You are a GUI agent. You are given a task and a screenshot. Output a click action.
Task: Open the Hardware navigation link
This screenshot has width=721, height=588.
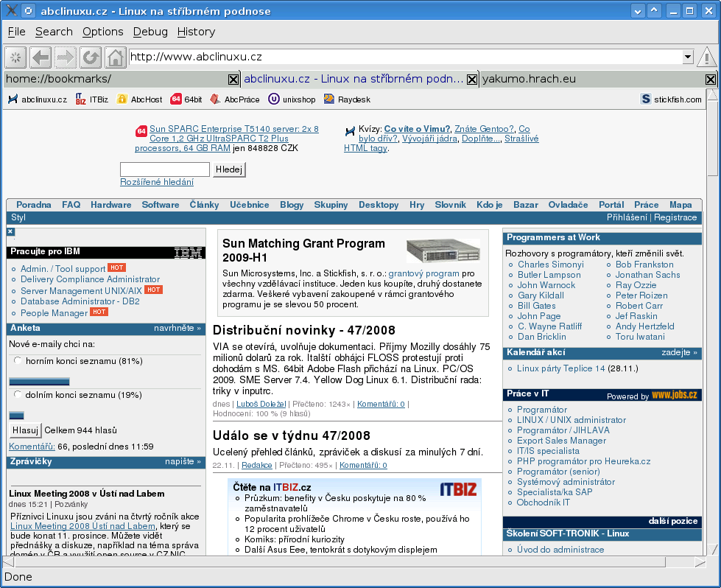pos(110,205)
